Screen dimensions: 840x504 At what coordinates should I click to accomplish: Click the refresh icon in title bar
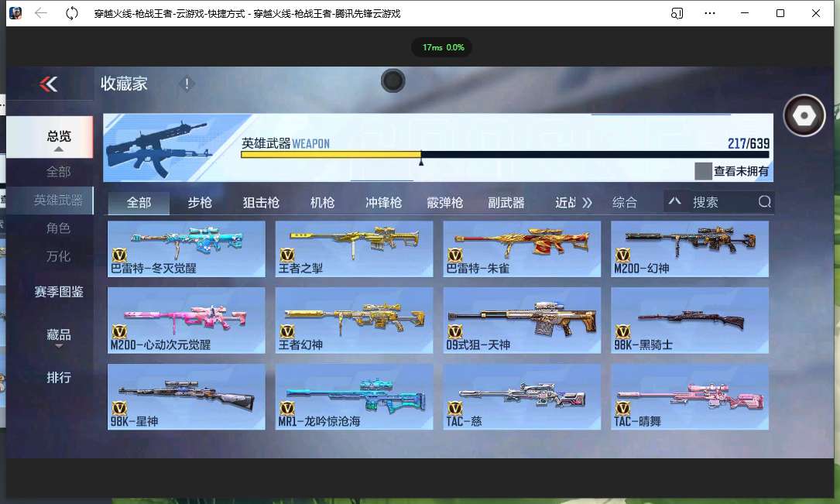pos(71,13)
